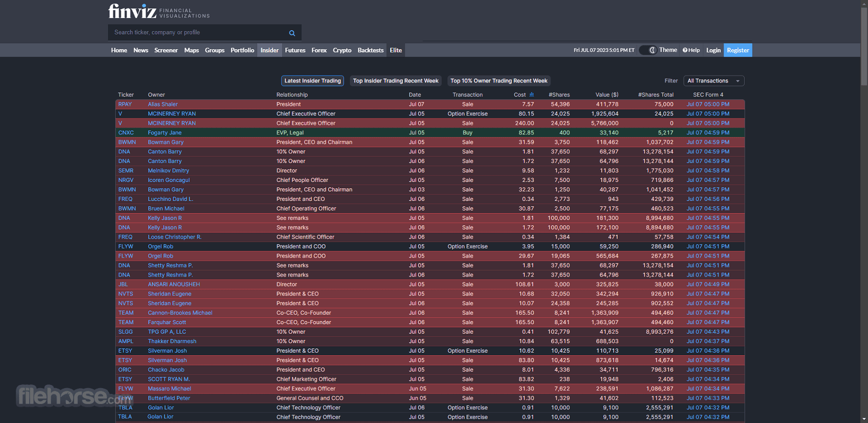The height and width of the screenshot is (423, 868).
Task: Click the Buy transaction cell for CNXC
Action: tap(467, 133)
